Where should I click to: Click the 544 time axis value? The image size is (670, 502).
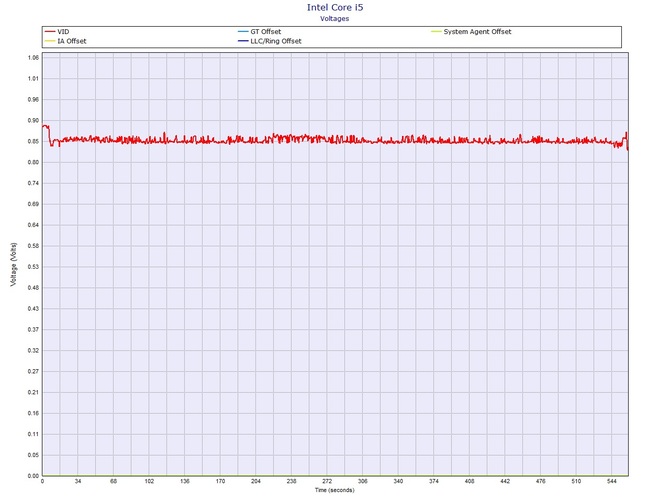click(x=611, y=481)
